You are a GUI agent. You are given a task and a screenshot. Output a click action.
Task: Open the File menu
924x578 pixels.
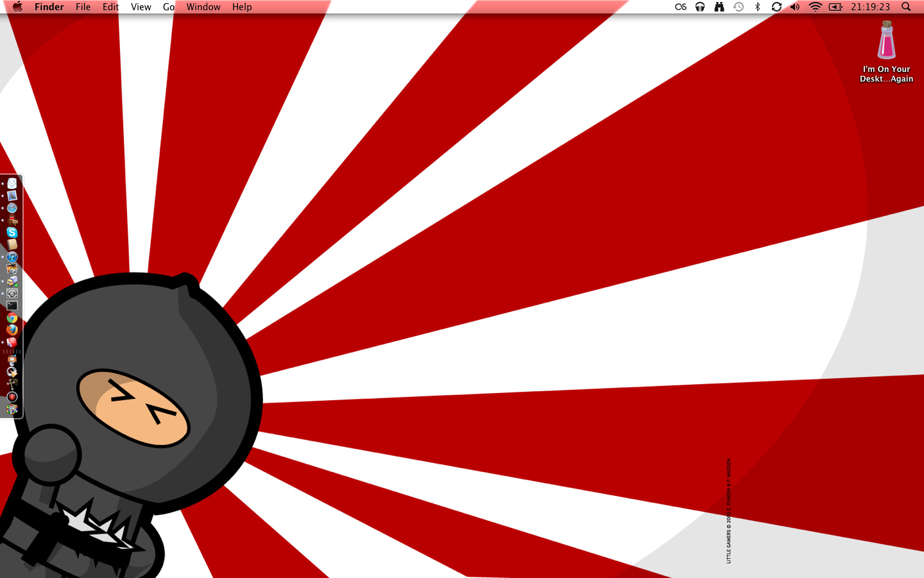tap(83, 7)
